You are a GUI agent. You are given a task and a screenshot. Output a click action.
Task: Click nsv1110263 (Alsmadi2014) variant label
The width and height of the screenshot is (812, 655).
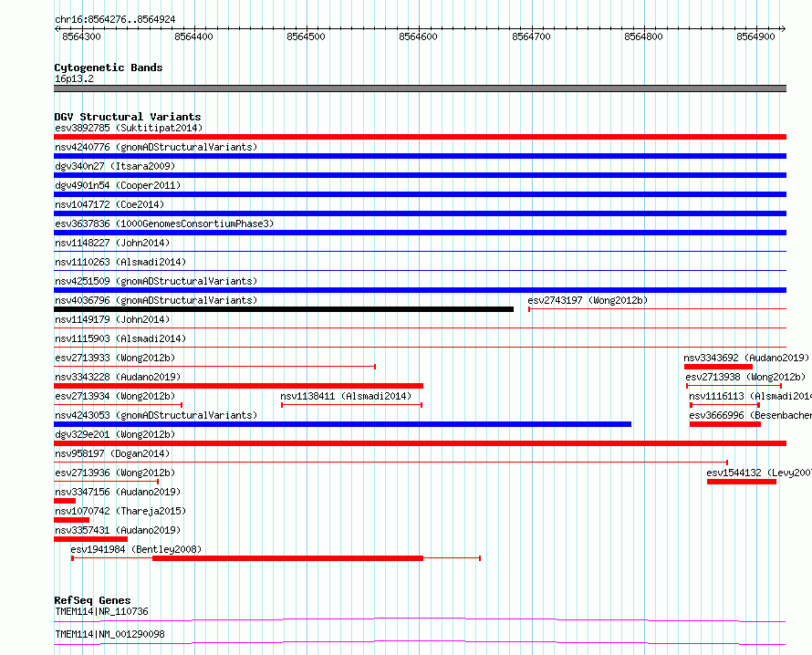tap(120, 262)
